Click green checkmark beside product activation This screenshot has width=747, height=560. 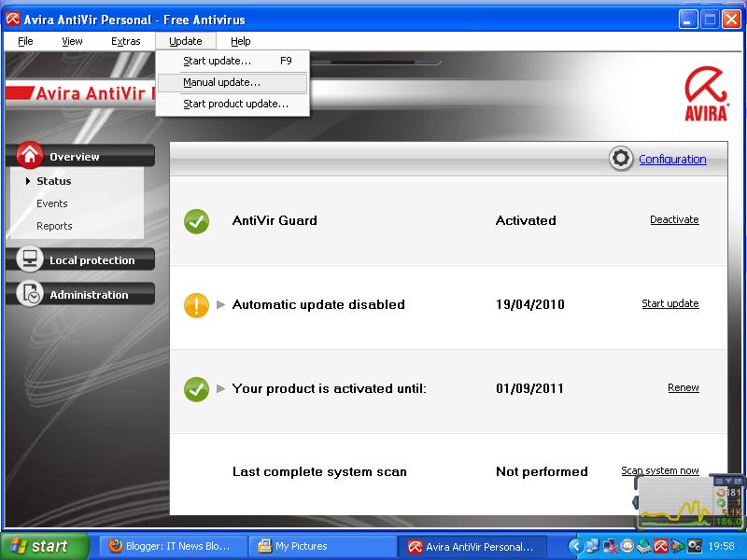point(196,389)
